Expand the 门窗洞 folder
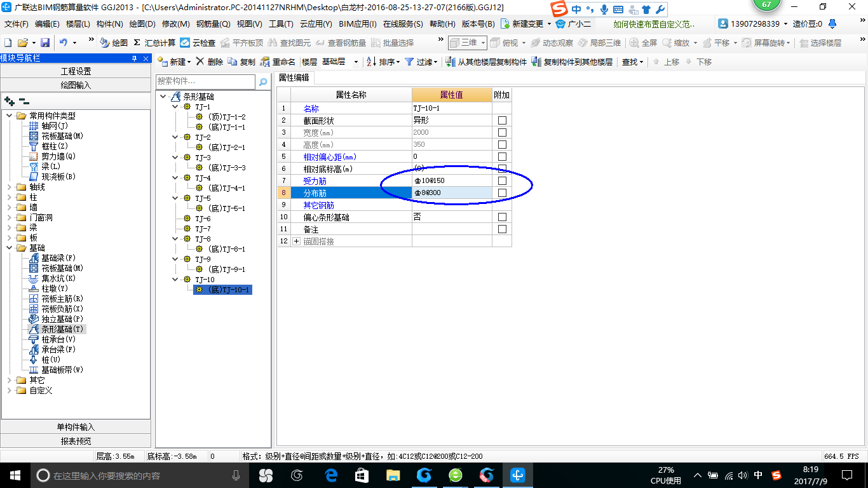This screenshot has height=488, width=868. (x=9, y=217)
